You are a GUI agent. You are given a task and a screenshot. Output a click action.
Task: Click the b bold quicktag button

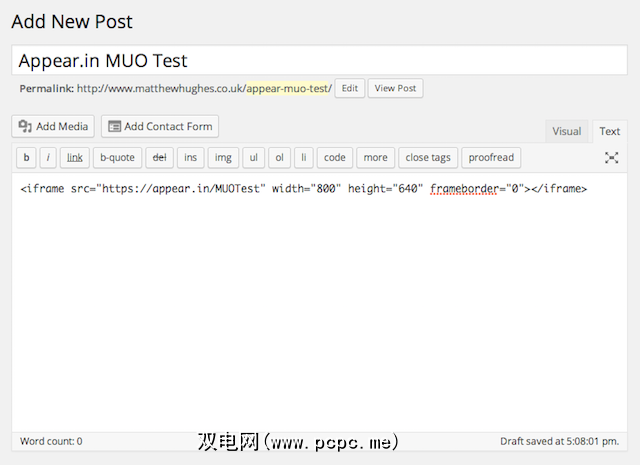[27, 158]
